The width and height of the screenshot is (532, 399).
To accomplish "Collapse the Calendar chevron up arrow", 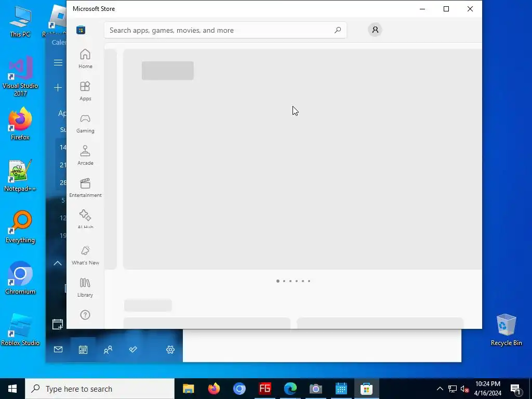I will coord(58,263).
